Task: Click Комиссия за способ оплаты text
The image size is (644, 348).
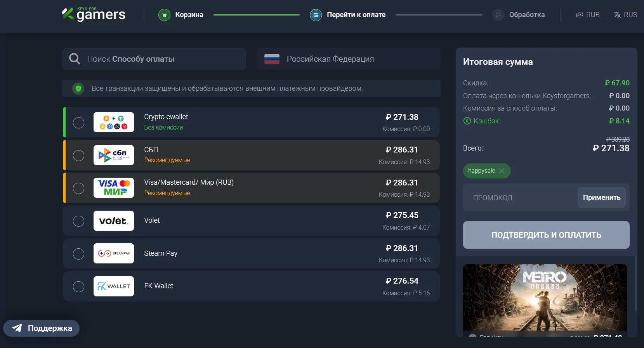Action: point(510,108)
